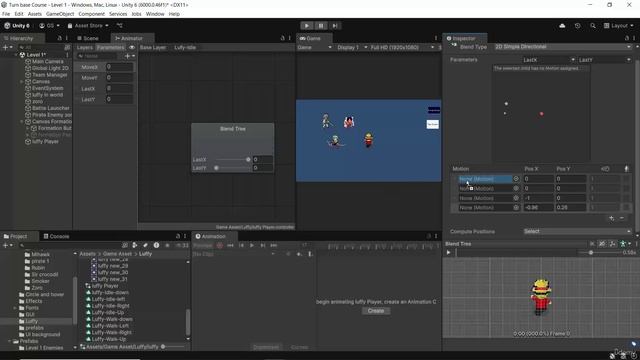
Task: Open the Hierarchy create plus dropdown
Action: point(7,47)
